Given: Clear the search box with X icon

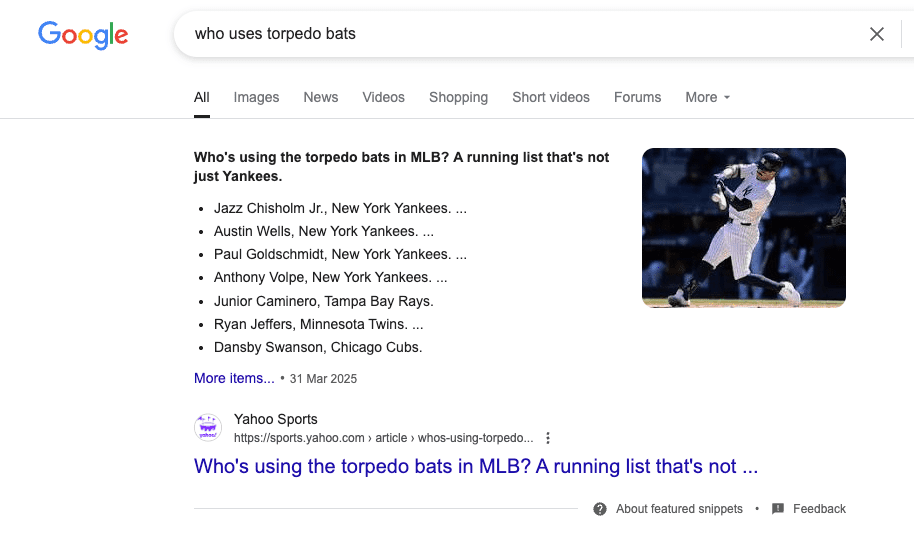Looking at the screenshot, I should point(877,34).
